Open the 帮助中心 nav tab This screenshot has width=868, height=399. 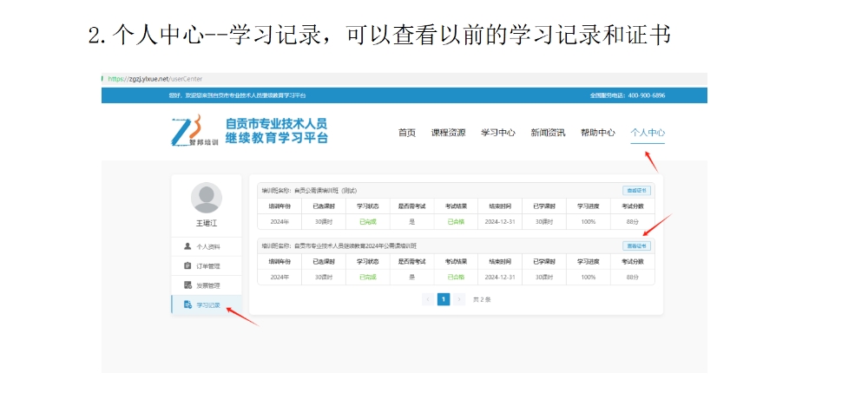pos(597,133)
